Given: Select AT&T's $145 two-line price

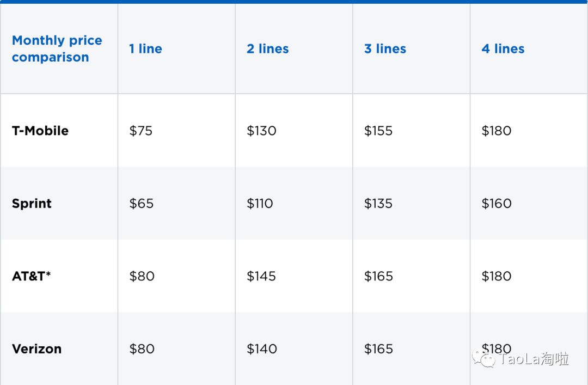Looking at the screenshot, I should (261, 276).
